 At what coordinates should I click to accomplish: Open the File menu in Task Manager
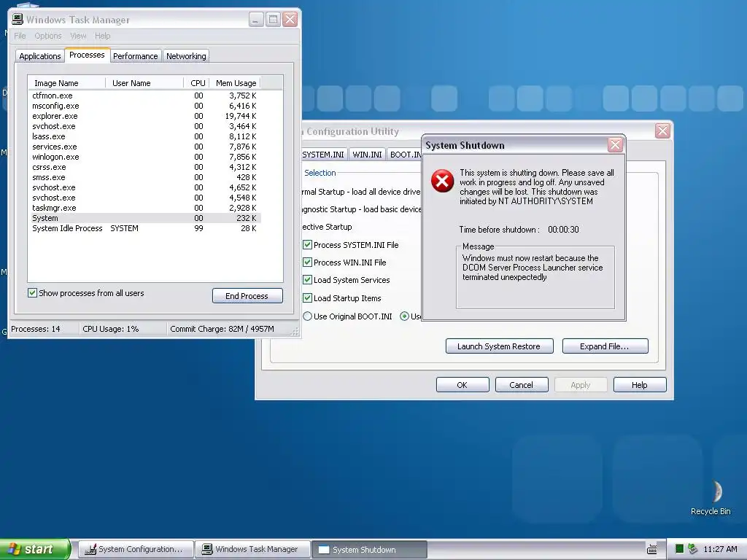(x=20, y=36)
